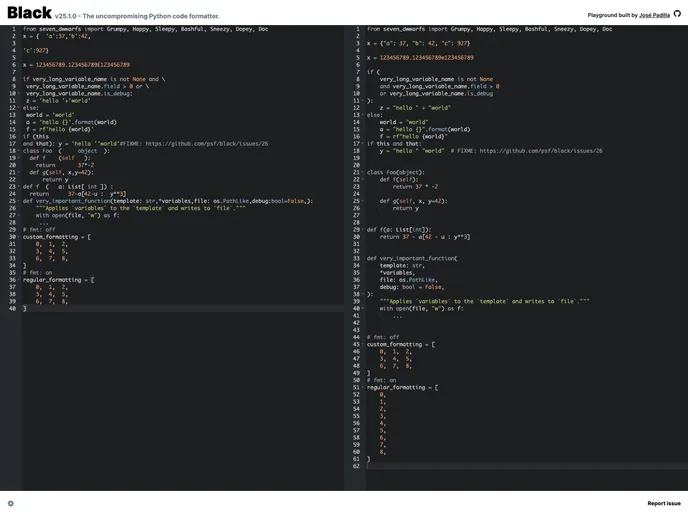This screenshot has height=512, width=688.
Task: Click the Black logo title
Action: [x=29, y=13]
